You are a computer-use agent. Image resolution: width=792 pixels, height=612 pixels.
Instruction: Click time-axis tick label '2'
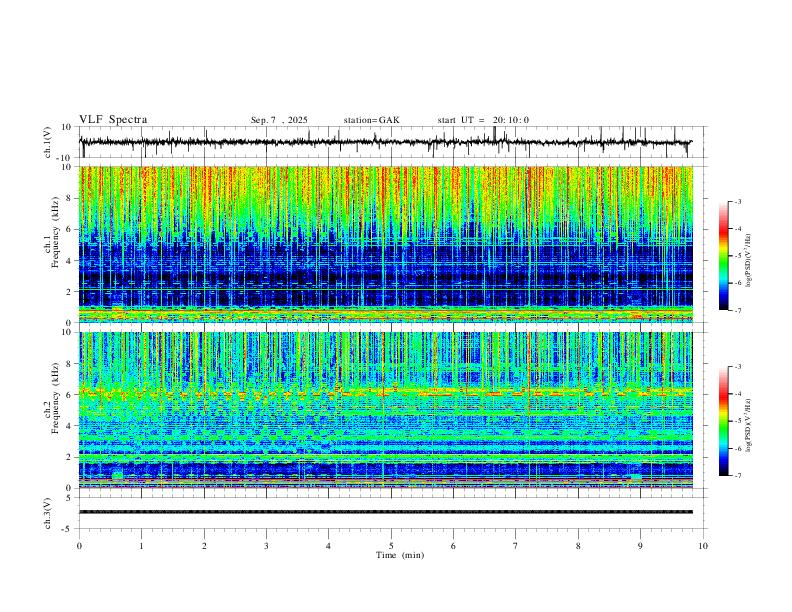coord(204,546)
